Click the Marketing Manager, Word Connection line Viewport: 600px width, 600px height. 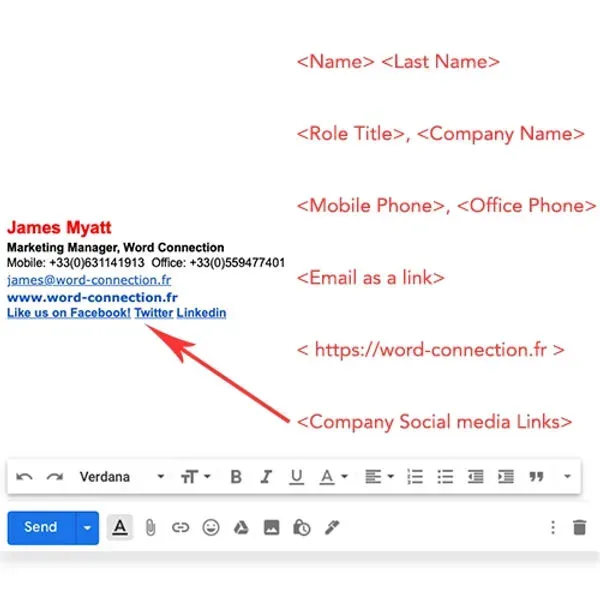116,248
